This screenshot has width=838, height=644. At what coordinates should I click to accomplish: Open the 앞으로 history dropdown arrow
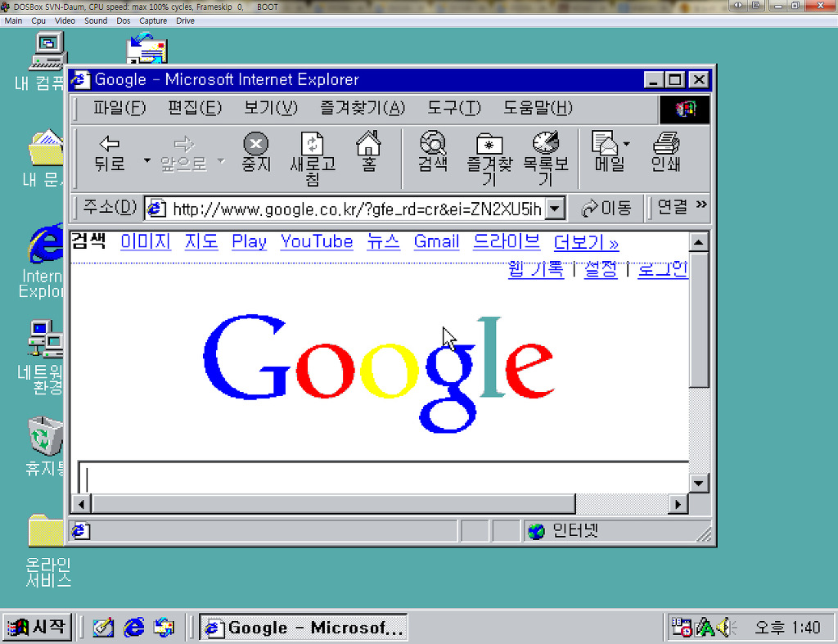click(x=221, y=160)
